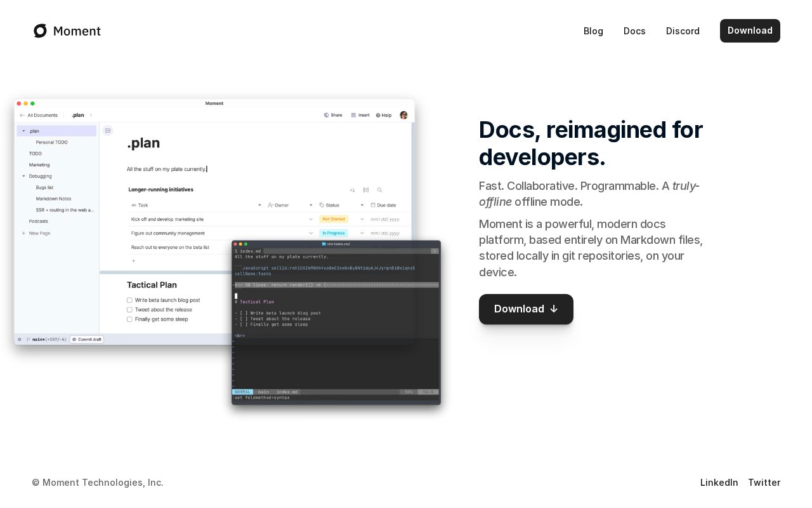812x508 pixels.
Task: Click the copyright Moment Technologies, Inc. text
Action: [x=98, y=483]
